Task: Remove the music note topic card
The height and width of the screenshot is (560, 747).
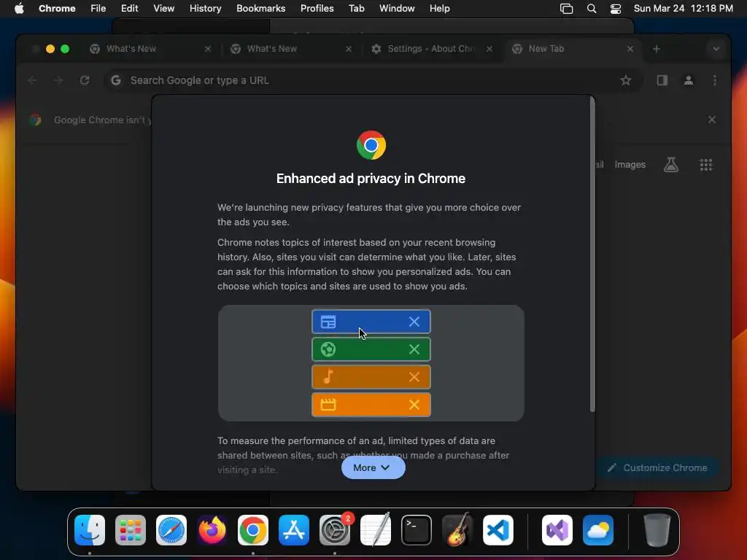Action: click(x=414, y=377)
